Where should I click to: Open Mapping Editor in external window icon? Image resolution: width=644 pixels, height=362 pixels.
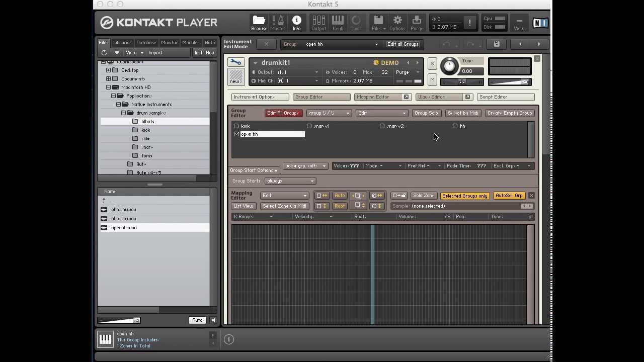pyautogui.click(x=406, y=97)
